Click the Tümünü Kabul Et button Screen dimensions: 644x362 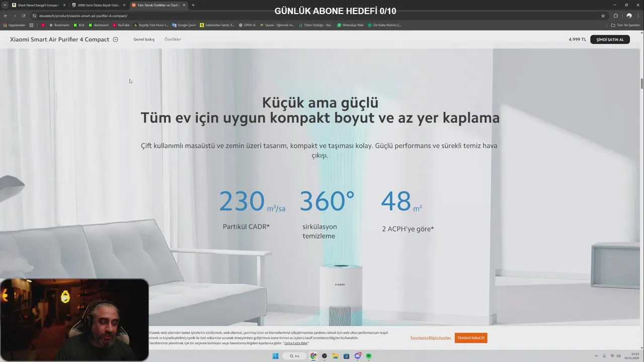tap(471, 338)
